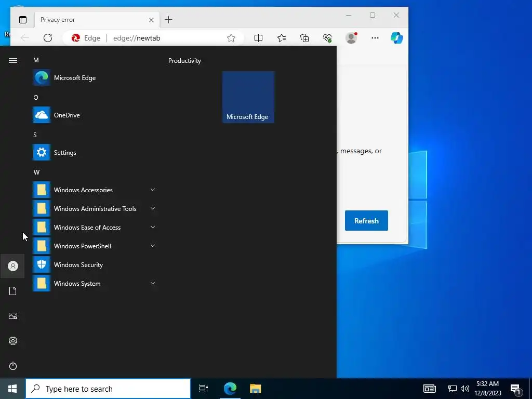This screenshot has width=532, height=399.
Task: Open the Windows Accessories folder
Action: (x=95, y=190)
